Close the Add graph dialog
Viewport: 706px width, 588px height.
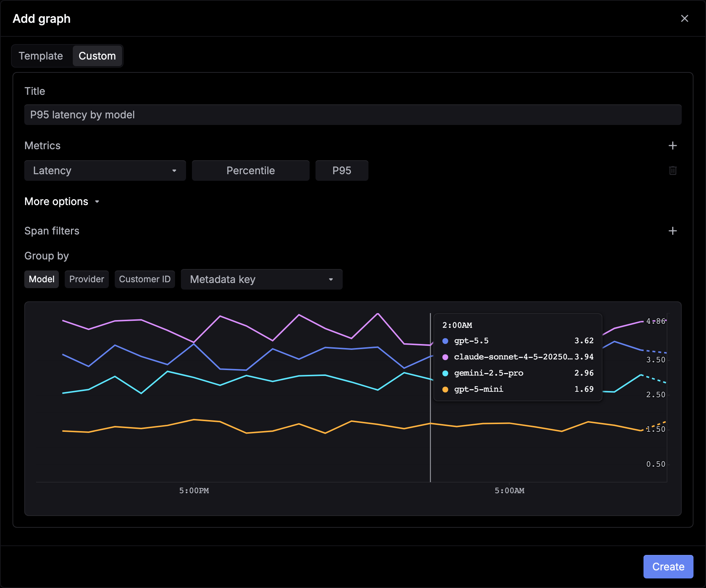point(684,18)
